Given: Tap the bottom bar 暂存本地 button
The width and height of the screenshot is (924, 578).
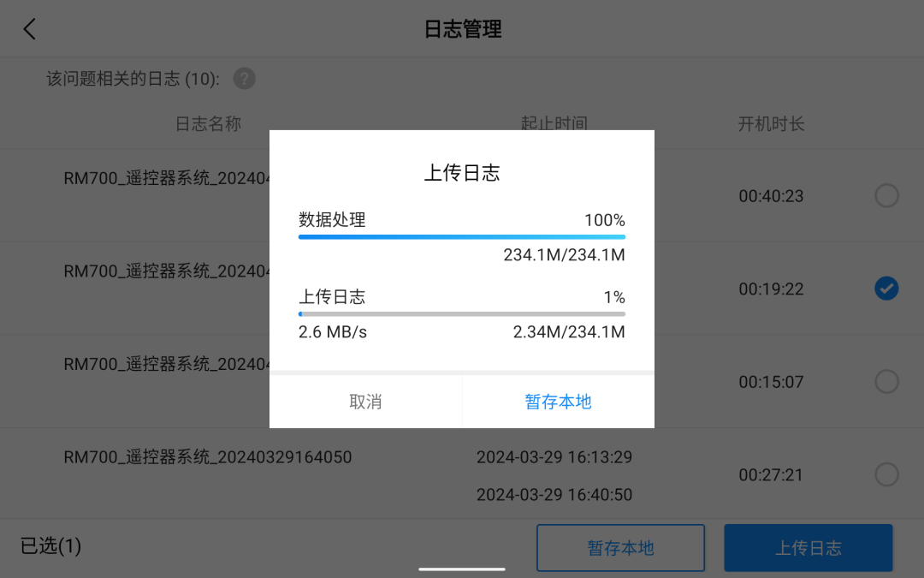Looking at the screenshot, I should [x=620, y=548].
